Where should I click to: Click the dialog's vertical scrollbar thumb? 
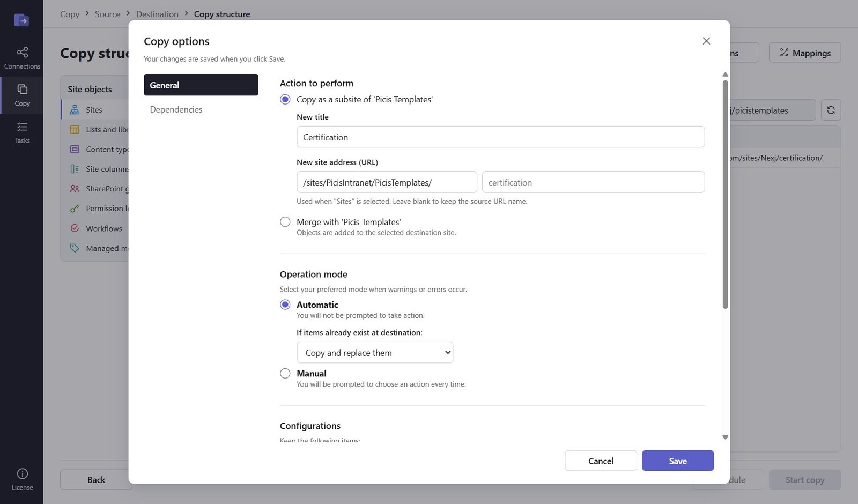[x=725, y=194]
